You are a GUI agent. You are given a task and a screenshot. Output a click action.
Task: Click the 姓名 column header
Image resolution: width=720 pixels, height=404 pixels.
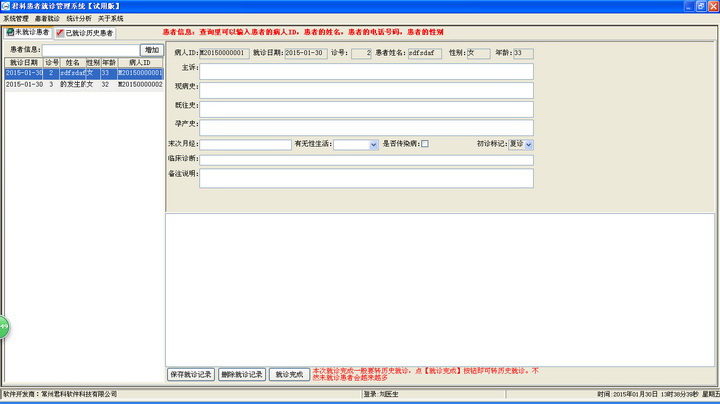point(73,62)
